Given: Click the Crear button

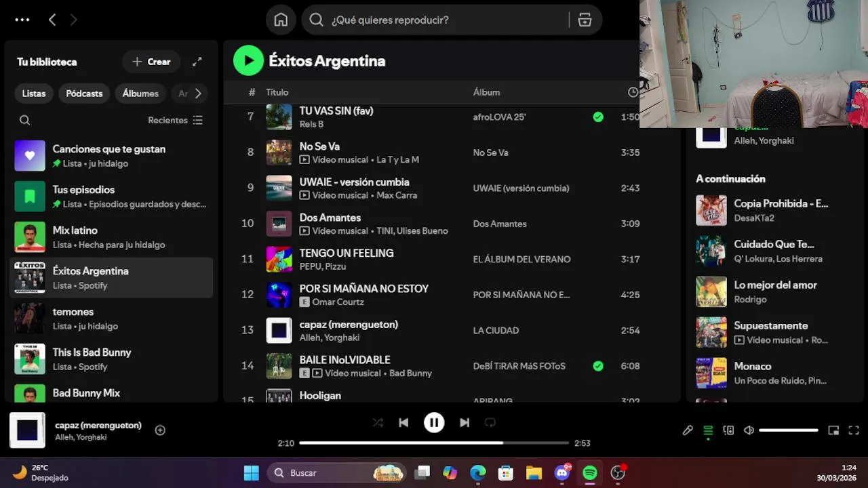Looking at the screenshot, I should [x=151, y=62].
